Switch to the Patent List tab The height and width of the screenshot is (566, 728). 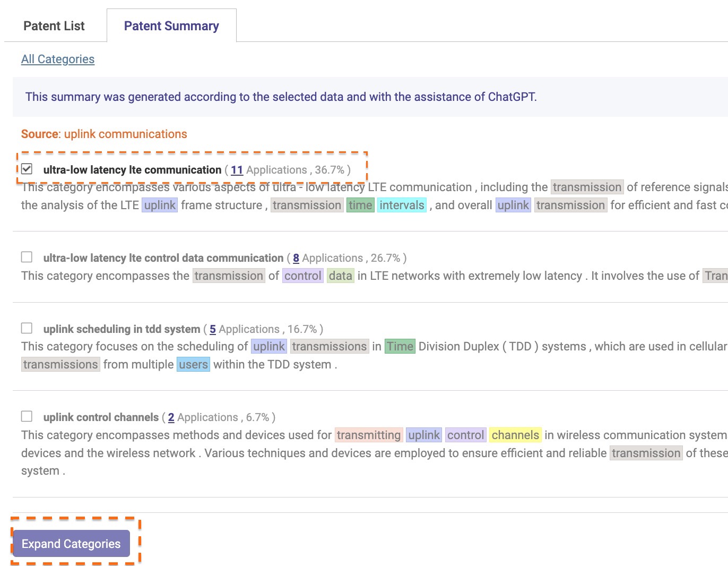pyautogui.click(x=54, y=26)
